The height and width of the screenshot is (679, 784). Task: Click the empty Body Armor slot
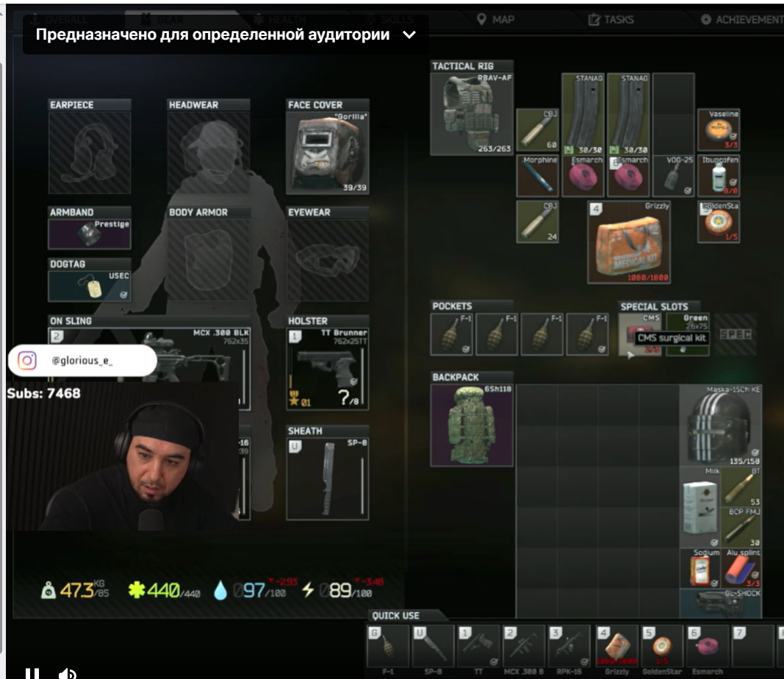[x=209, y=260]
